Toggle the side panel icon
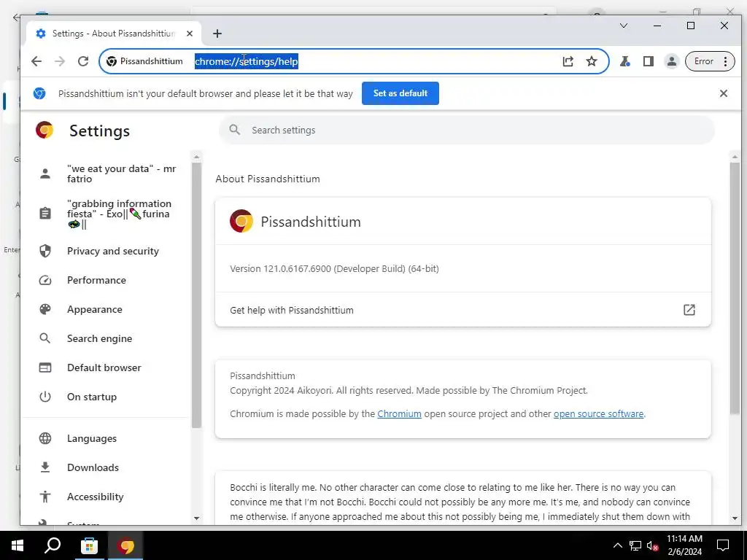The width and height of the screenshot is (747, 560). 648,61
